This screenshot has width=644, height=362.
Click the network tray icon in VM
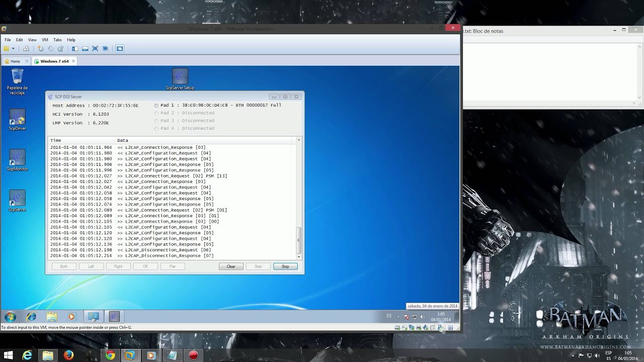414,317
